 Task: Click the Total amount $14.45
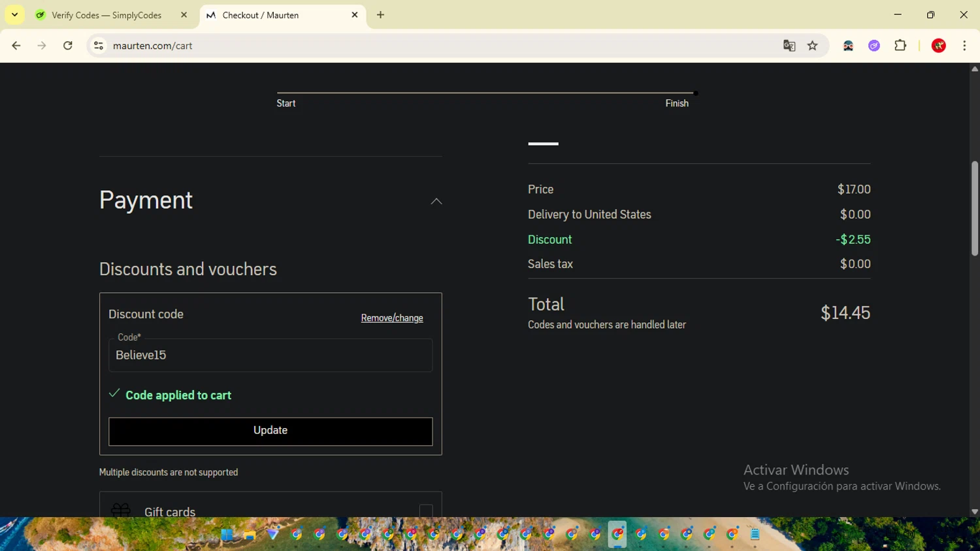coord(845,313)
